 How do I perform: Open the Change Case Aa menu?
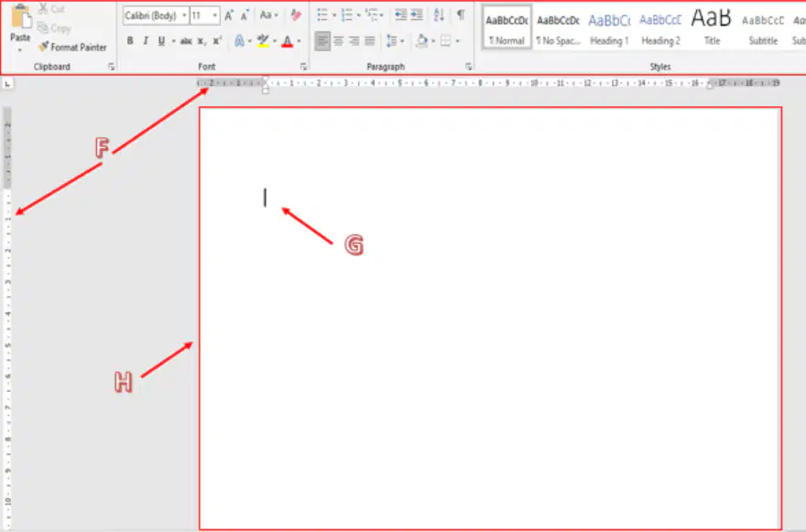pyautogui.click(x=268, y=16)
